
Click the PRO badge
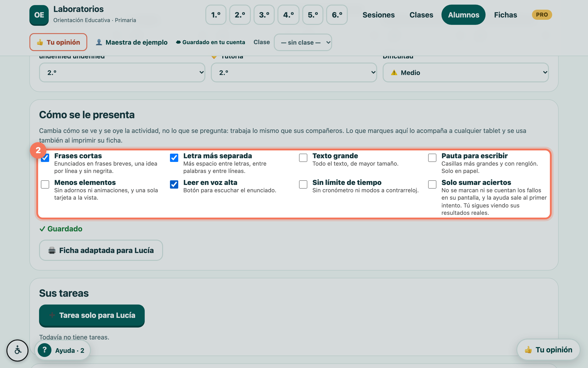click(x=542, y=14)
